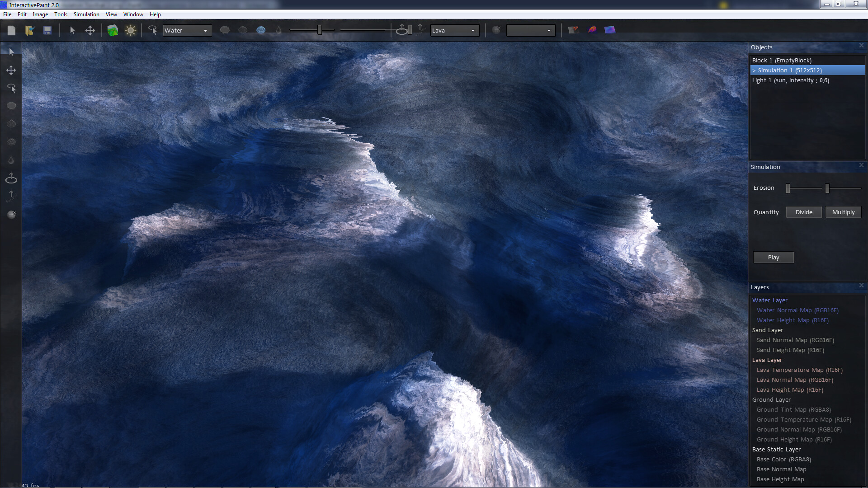Viewport: 868px width, 488px height.
Task: Click the Sun light icon in the toolbar
Action: point(131,30)
